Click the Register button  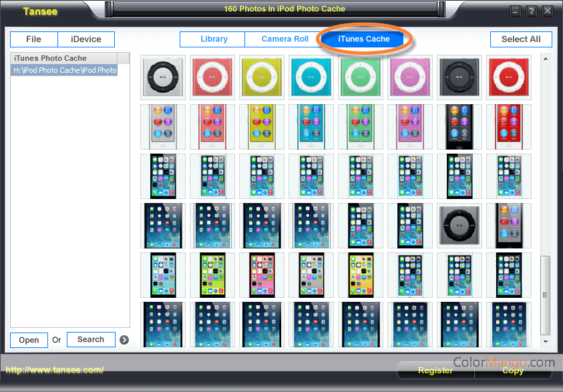[435, 371]
